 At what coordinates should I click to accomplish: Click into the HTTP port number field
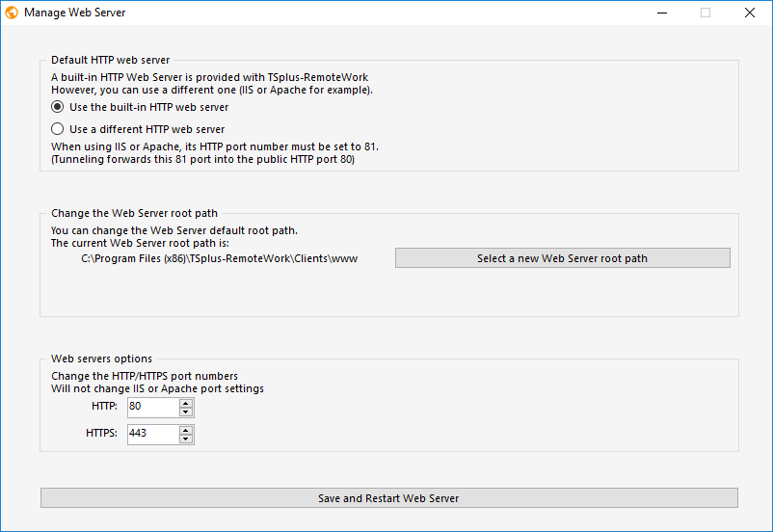tap(152, 408)
